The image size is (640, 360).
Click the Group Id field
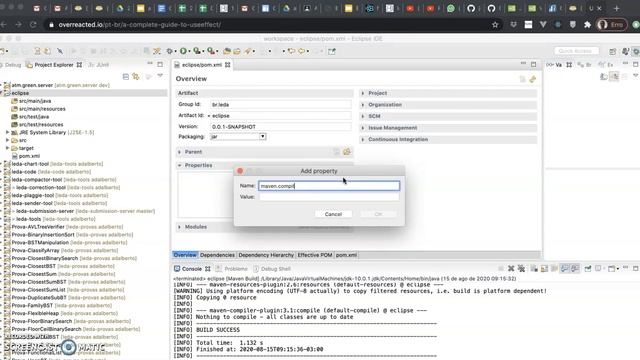pos(281,105)
